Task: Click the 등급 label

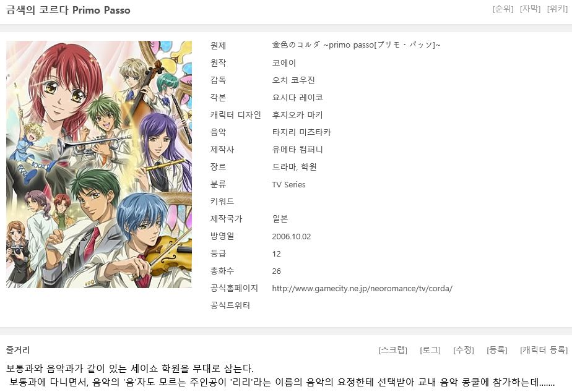Action: (x=218, y=254)
